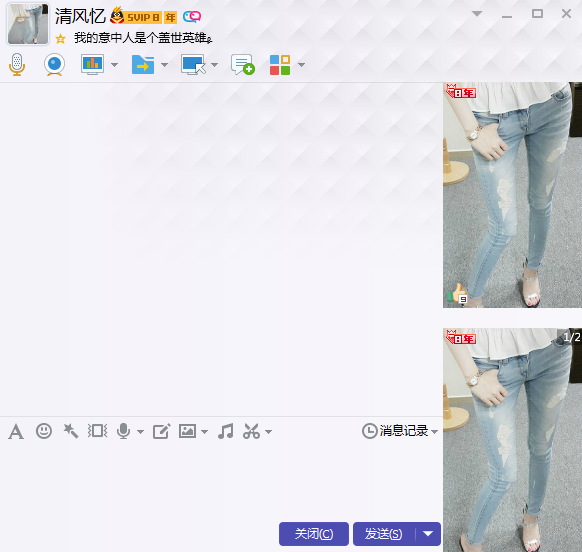Open remote desktop control icon

pyautogui.click(x=193, y=65)
